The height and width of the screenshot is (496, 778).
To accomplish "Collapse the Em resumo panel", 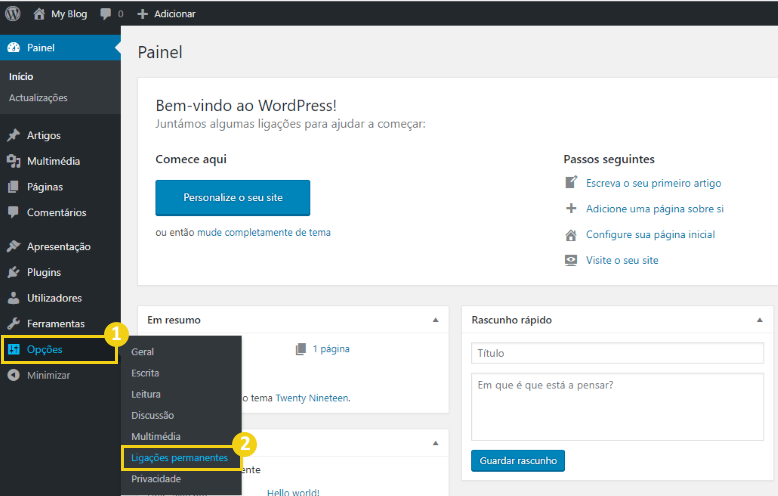I will 436,320.
